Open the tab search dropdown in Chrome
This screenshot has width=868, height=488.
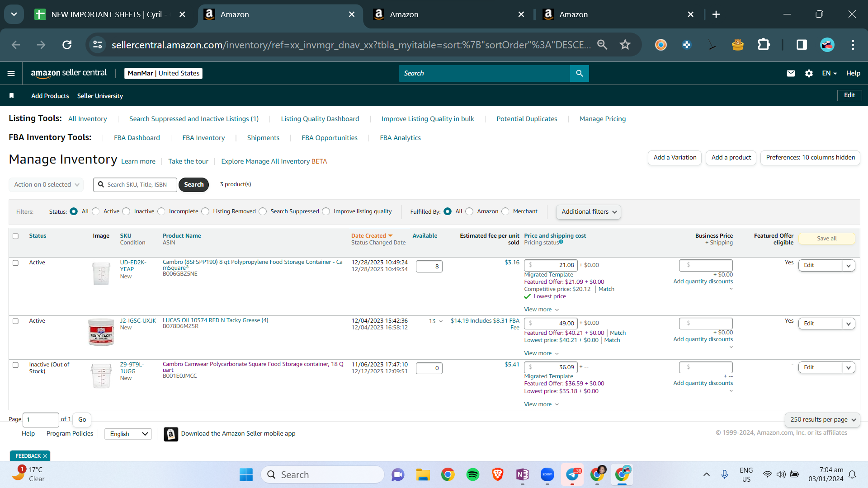(14, 14)
